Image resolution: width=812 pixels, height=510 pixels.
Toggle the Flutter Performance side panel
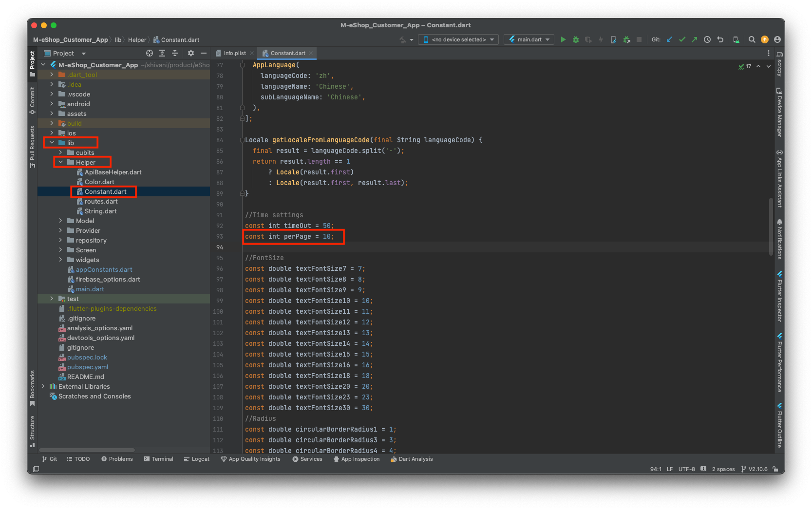[x=779, y=362]
